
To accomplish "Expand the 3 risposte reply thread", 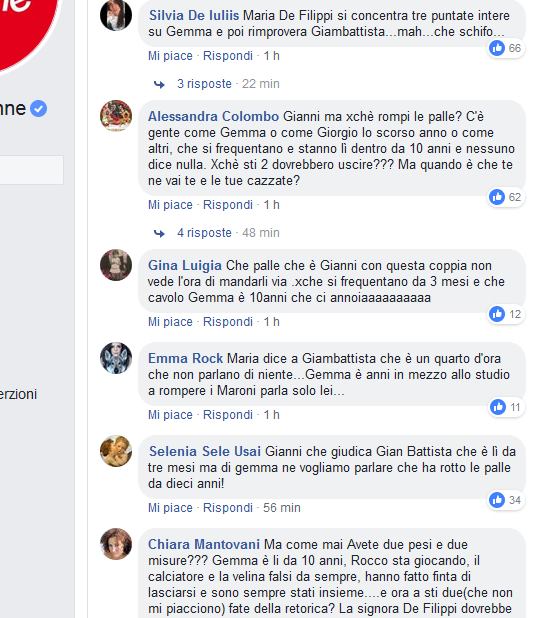I will pyautogui.click(x=204, y=84).
